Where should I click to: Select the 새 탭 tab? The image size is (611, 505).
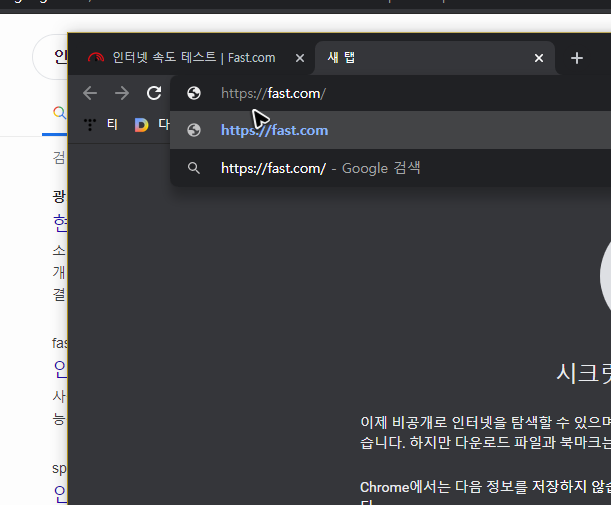[434, 58]
